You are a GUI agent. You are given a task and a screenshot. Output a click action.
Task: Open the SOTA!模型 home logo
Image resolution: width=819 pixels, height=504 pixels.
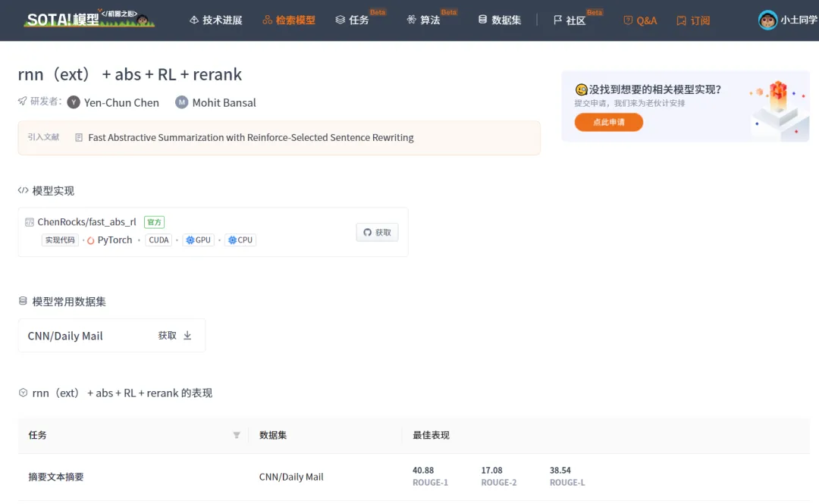89,19
